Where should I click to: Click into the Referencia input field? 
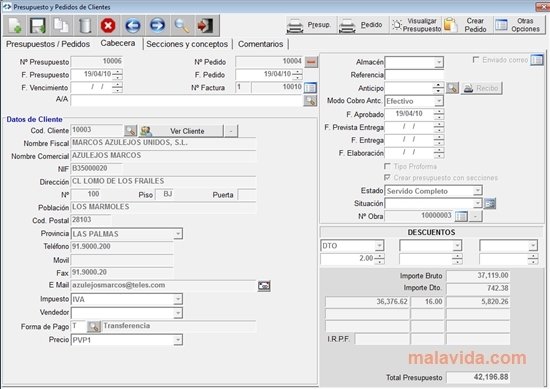coord(414,75)
